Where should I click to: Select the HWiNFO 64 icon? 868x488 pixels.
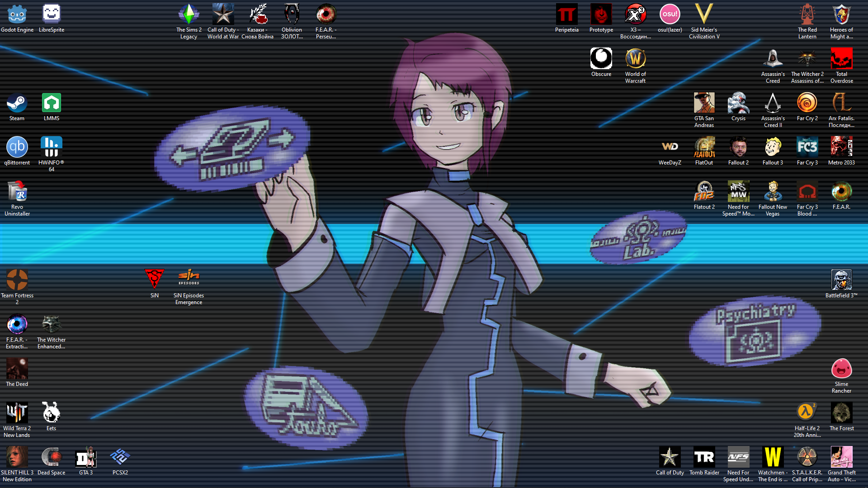[52, 154]
